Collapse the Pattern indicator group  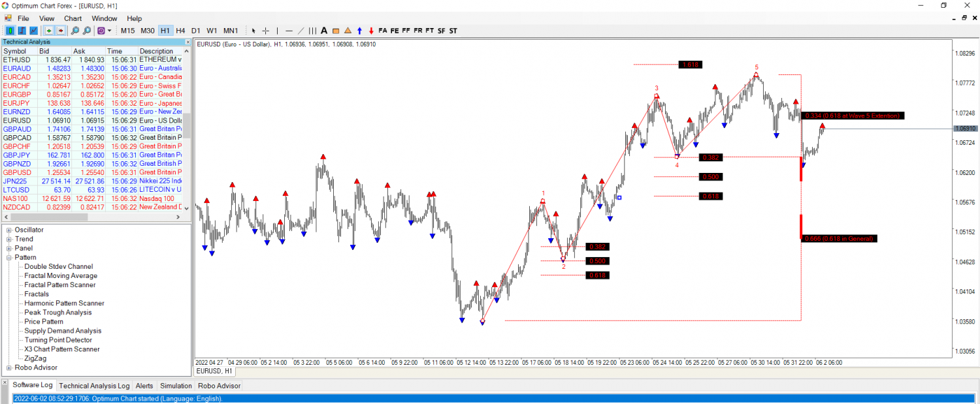pyautogui.click(x=10, y=257)
